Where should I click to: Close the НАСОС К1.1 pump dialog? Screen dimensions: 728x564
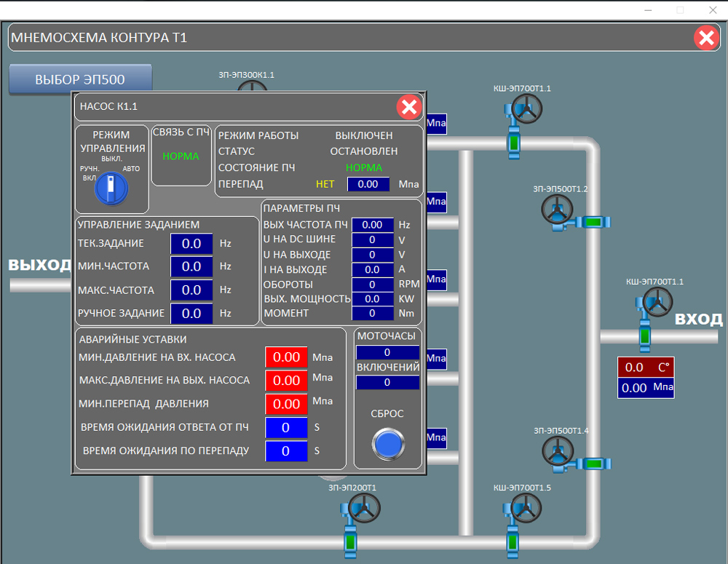click(x=409, y=108)
